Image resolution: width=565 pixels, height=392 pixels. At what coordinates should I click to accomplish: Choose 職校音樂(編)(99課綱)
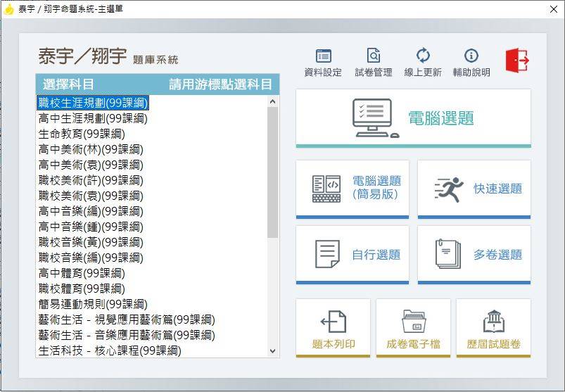[x=91, y=258]
